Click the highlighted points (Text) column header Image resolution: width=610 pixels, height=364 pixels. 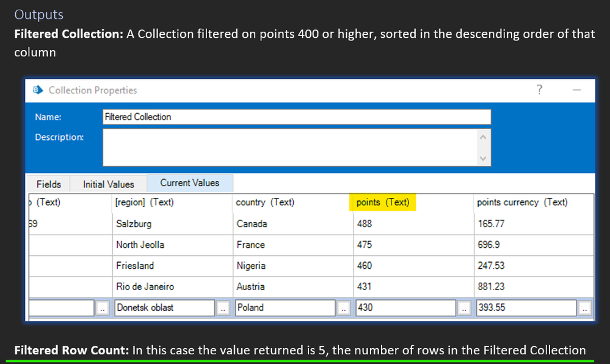tap(383, 202)
